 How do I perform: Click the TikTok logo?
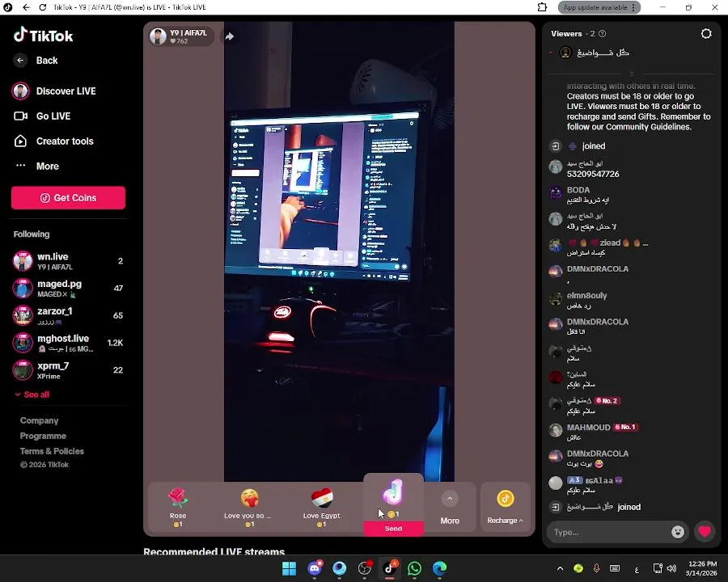[x=43, y=36]
